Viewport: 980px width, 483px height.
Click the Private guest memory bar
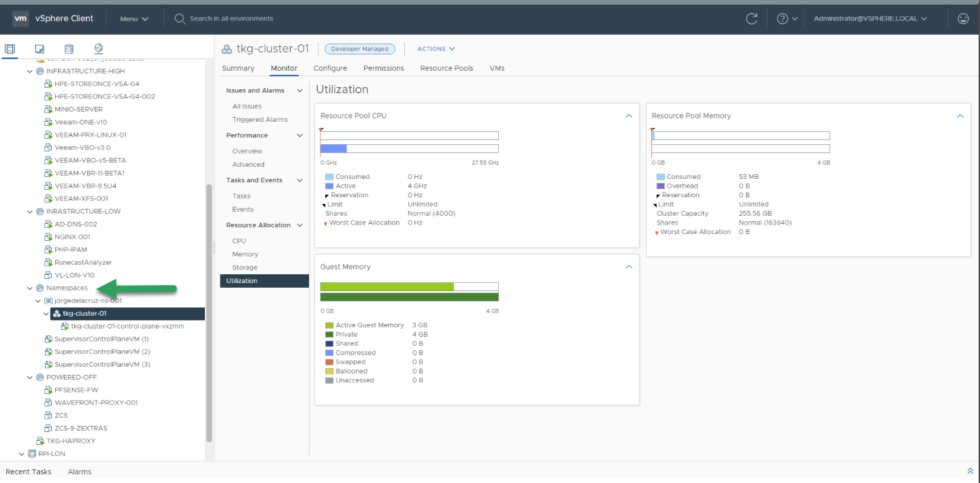coord(410,297)
